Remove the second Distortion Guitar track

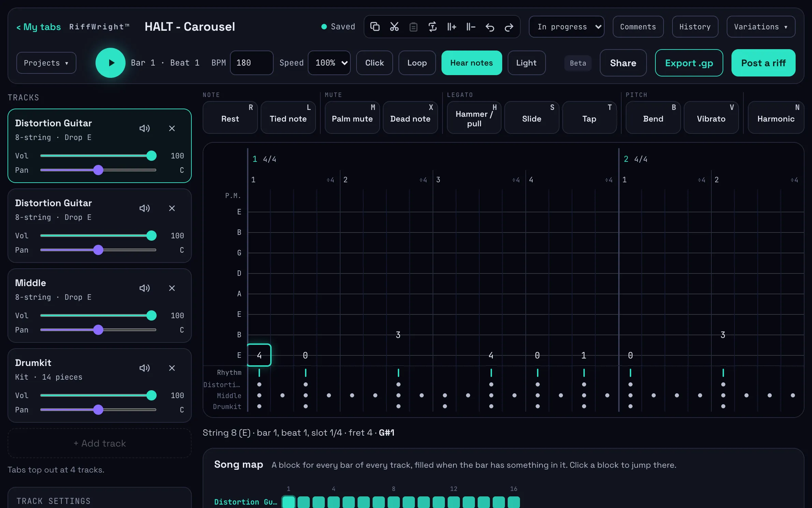(x=172, y=208)
